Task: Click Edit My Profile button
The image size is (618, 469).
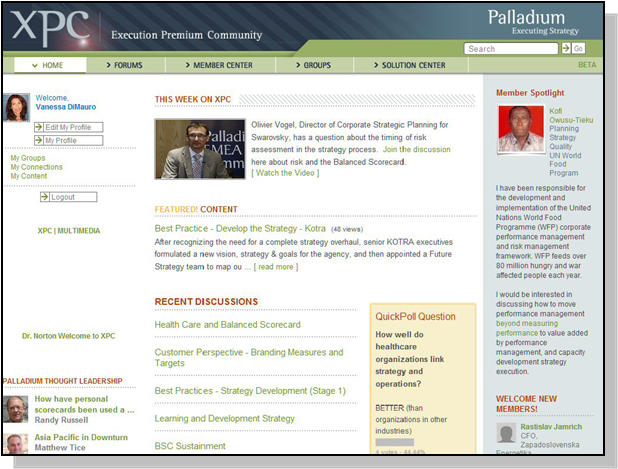Action: pos(69,127)
